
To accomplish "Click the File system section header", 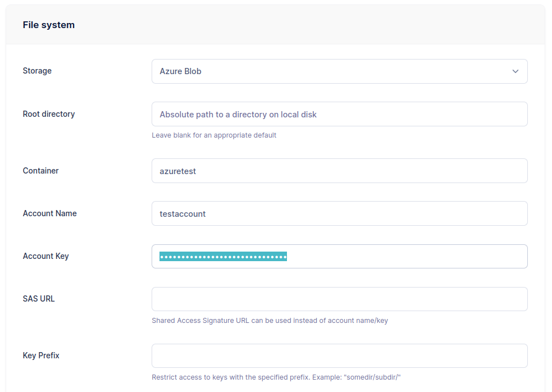I will click(x=48, y=25).
